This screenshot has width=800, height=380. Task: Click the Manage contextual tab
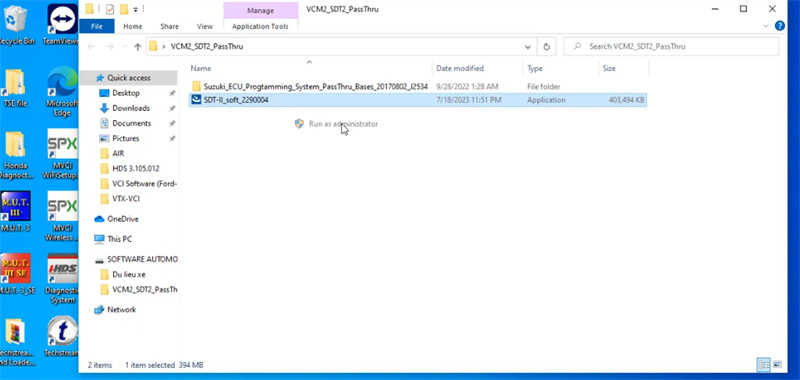[x=260, y=10]
